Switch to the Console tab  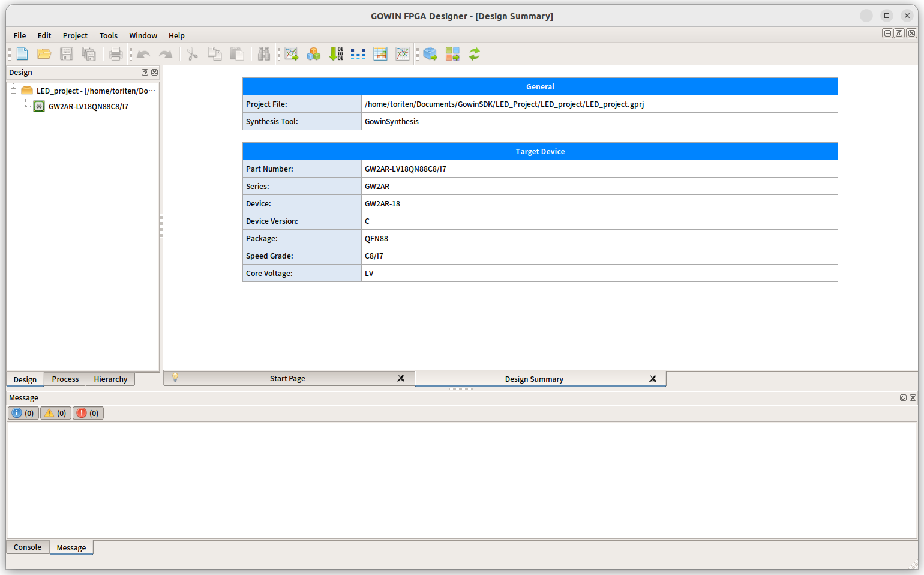click(28, 547)
